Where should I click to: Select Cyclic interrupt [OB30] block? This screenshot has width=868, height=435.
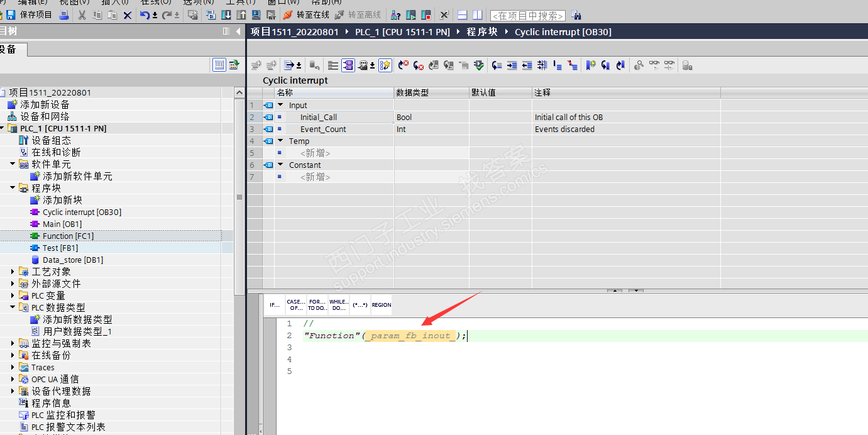(x=82, y=212)
